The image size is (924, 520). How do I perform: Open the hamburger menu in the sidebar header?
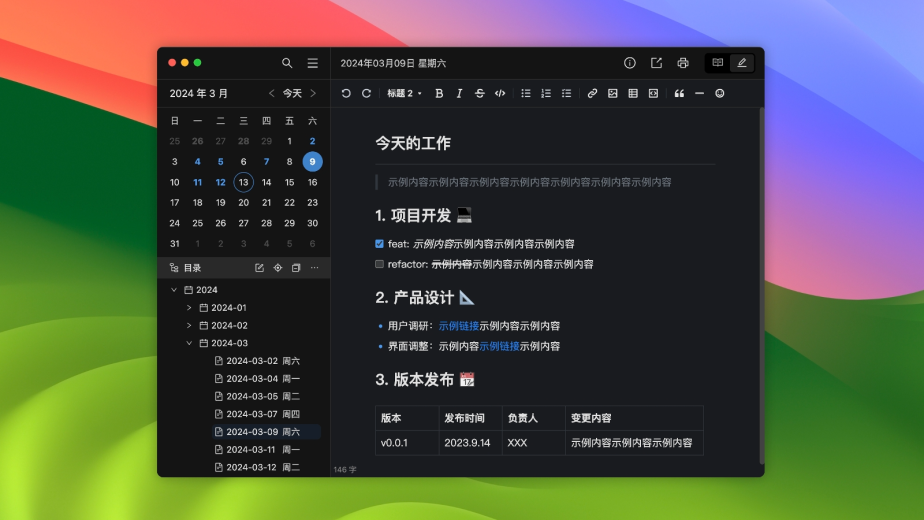(x=313, y=63)
